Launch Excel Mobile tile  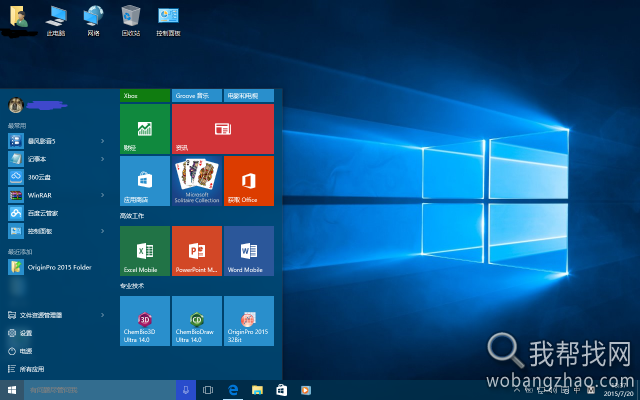click(x=145, y=251)
